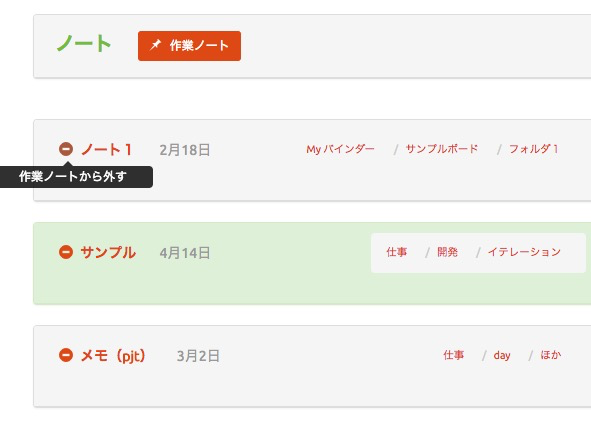Open the note titled サンプル
591x423 pixels.
click(108, 252)
